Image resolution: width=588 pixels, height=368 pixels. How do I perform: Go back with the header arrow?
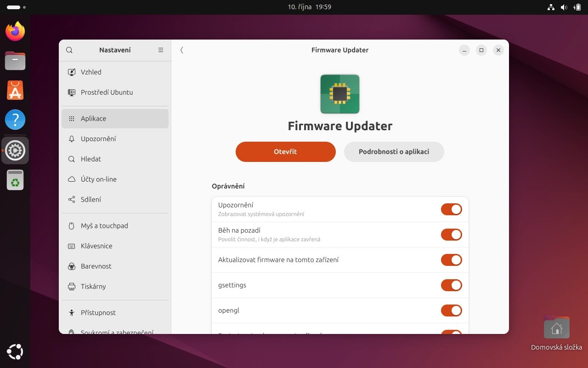coord(182,50)
